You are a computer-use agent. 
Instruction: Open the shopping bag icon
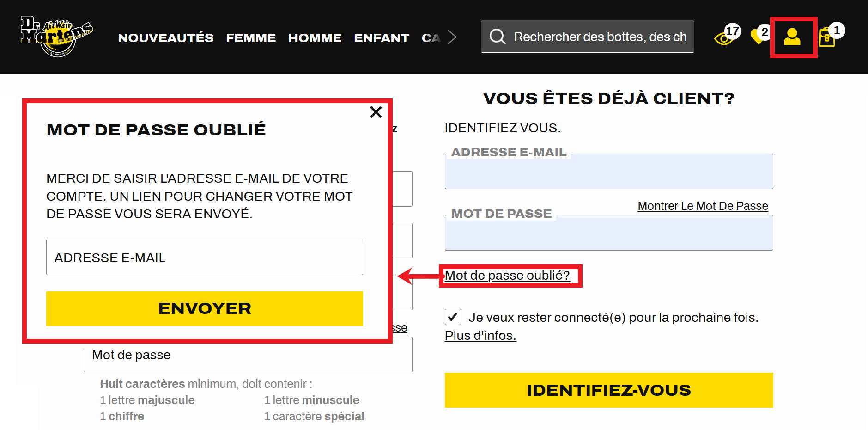point(826,37)
